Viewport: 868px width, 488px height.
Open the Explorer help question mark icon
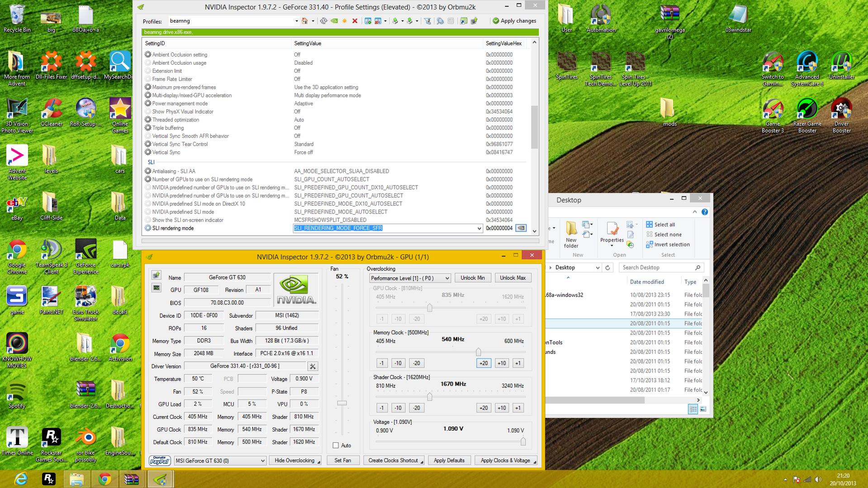click(x=705, y=212)
